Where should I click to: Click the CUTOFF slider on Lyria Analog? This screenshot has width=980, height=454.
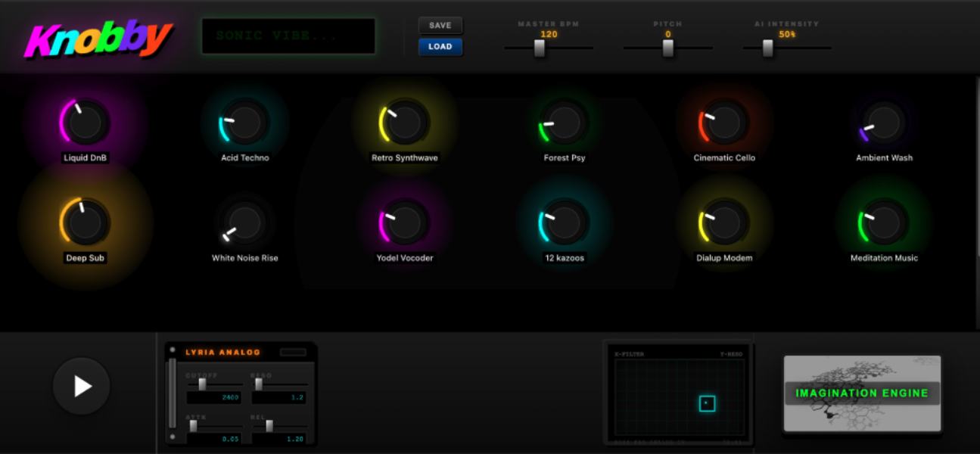pyautogui.click(x=202, y=384)
